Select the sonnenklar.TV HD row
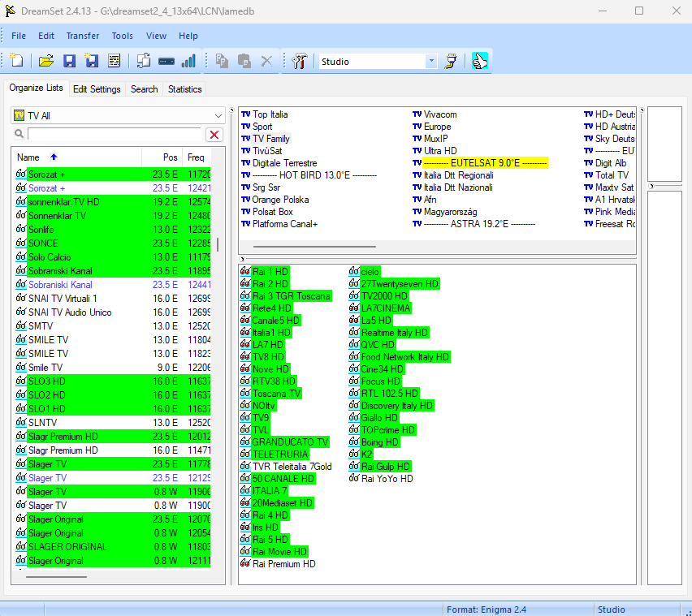 113,202
